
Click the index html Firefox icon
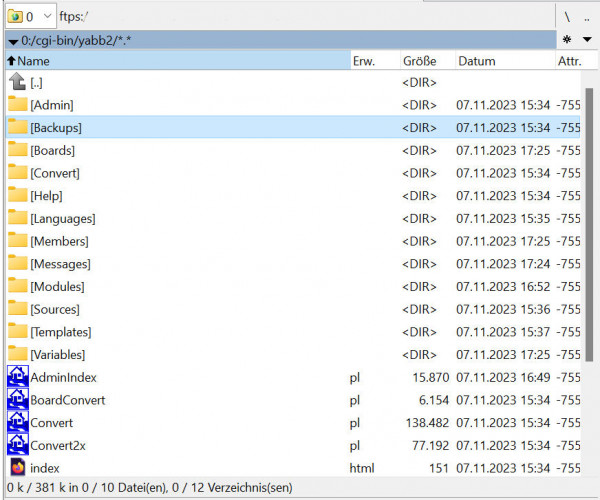(18, 467)
